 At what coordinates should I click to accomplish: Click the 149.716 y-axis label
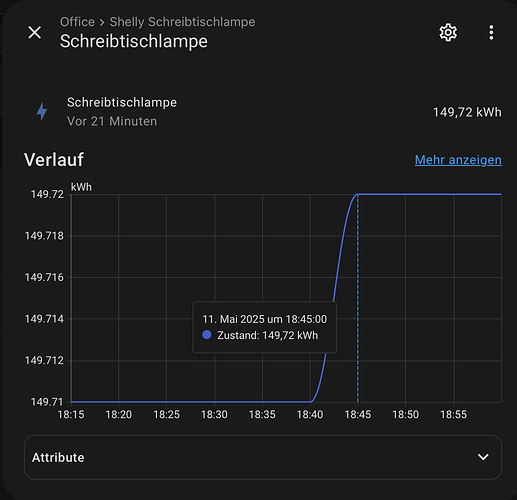pos(44,277)
